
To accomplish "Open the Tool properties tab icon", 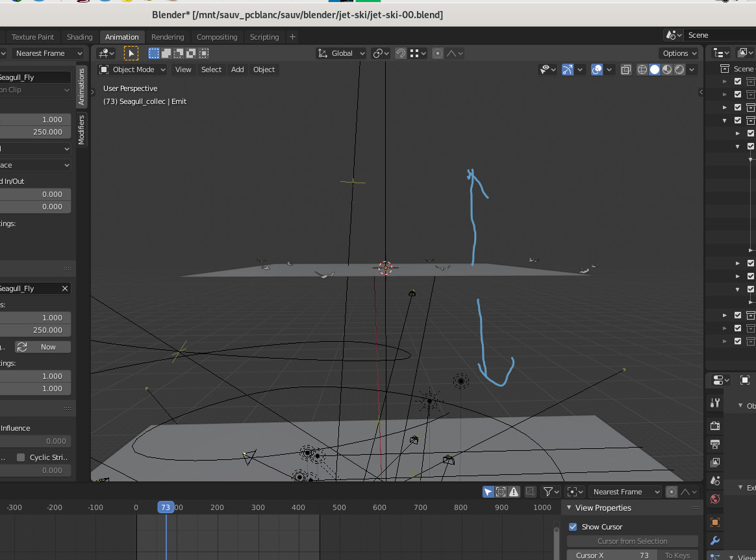I will pyautogui.click(x=715, y=403).
